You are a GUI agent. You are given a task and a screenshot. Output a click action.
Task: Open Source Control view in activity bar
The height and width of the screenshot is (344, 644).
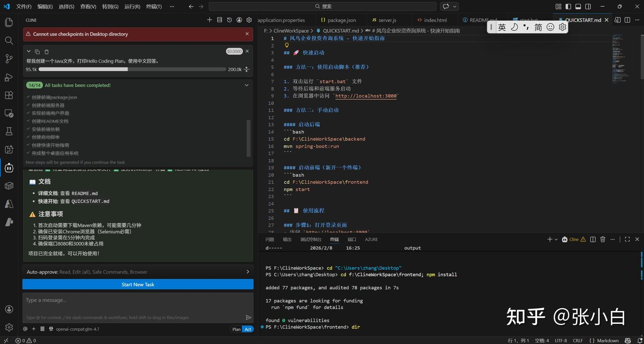pyautogui.click(x=9, y=59)
